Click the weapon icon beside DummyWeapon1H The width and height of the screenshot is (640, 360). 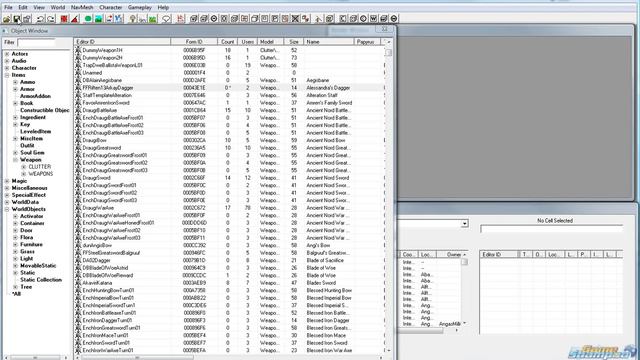[x=78, y=50]
